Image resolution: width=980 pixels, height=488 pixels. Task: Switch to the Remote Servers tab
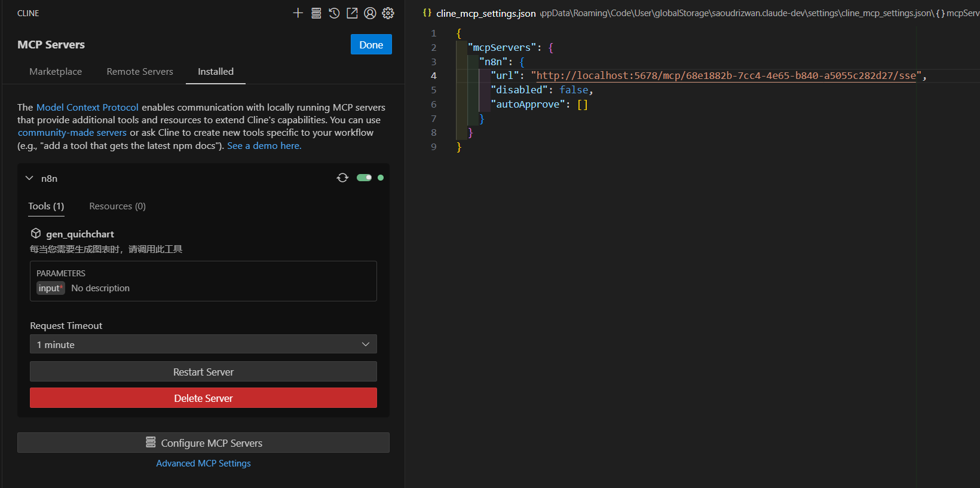[140, 71]
